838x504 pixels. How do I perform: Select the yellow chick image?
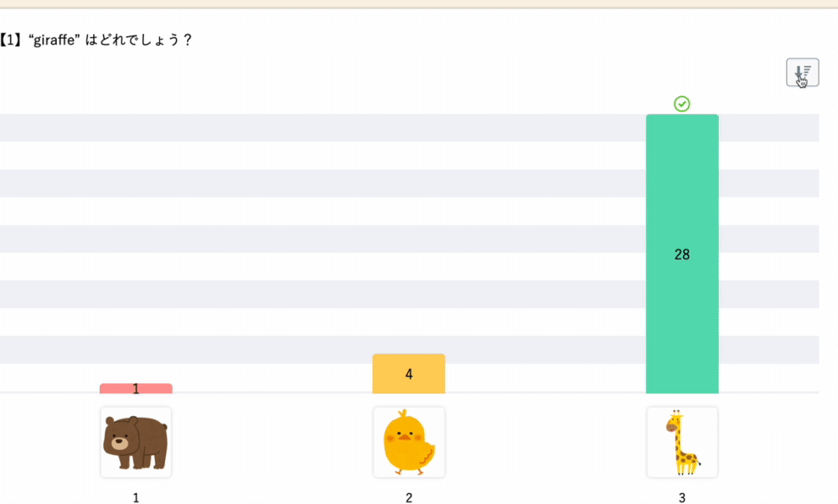pyautogui.click(x=409, y=442)
